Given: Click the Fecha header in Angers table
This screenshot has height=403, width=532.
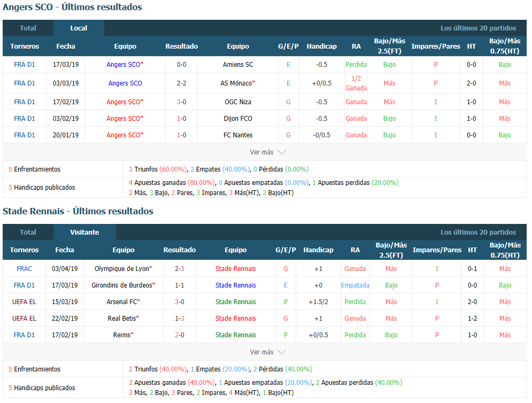Looking at the screenshot, I should [x=65, y=46].
